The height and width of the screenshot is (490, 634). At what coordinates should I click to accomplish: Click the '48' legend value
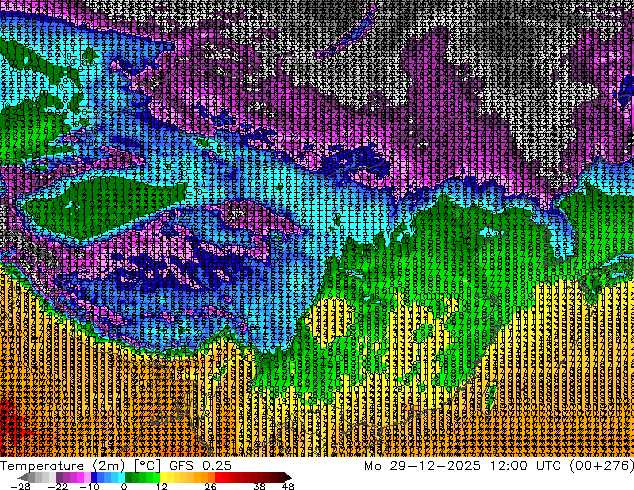pos(288,486)
